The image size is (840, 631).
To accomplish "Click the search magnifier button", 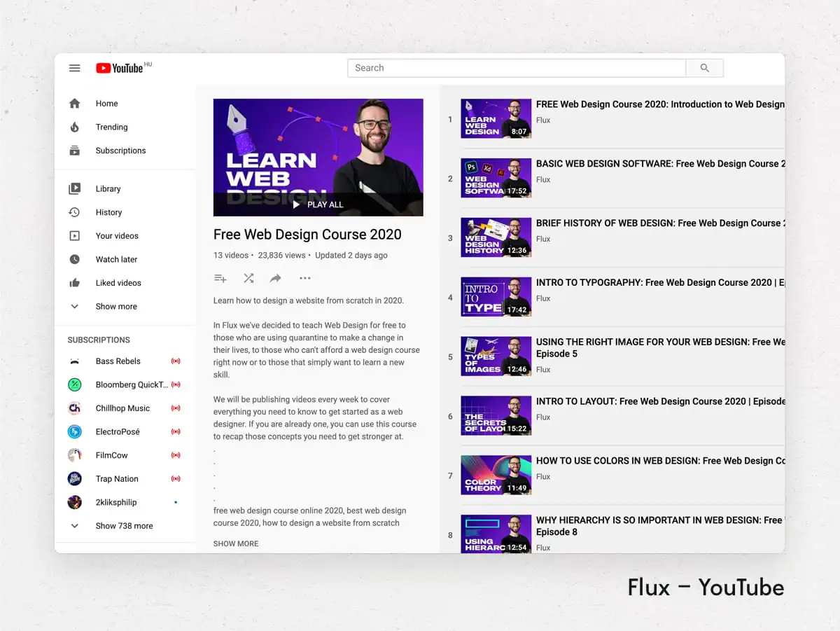I will click(x=704, y=67).
